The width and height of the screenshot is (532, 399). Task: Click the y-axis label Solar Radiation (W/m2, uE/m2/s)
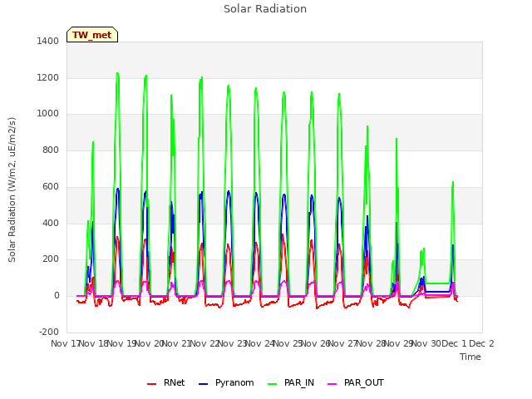[x=12, y=190]
